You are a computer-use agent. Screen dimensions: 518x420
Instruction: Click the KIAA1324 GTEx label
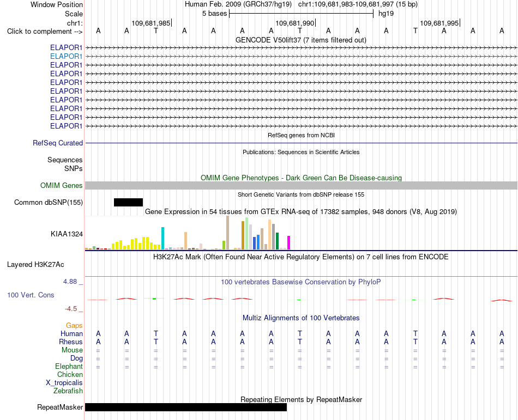[x=67, y=234]
